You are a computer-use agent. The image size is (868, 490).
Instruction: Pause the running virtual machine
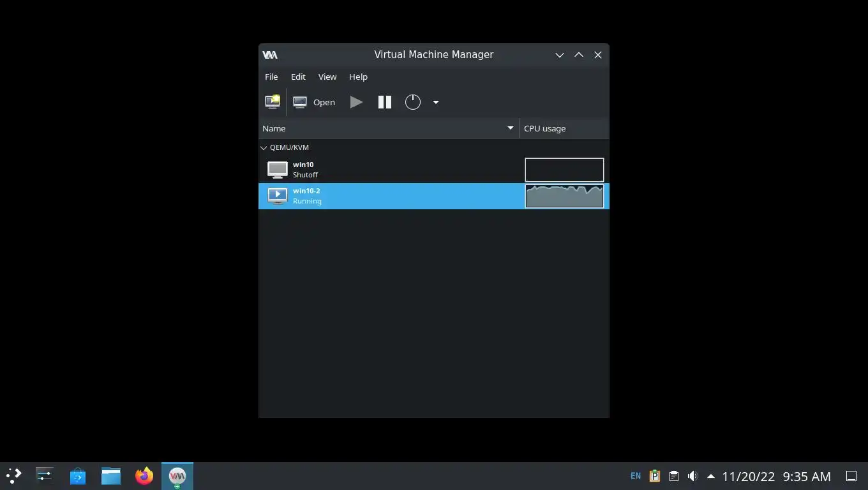point(385,102)
